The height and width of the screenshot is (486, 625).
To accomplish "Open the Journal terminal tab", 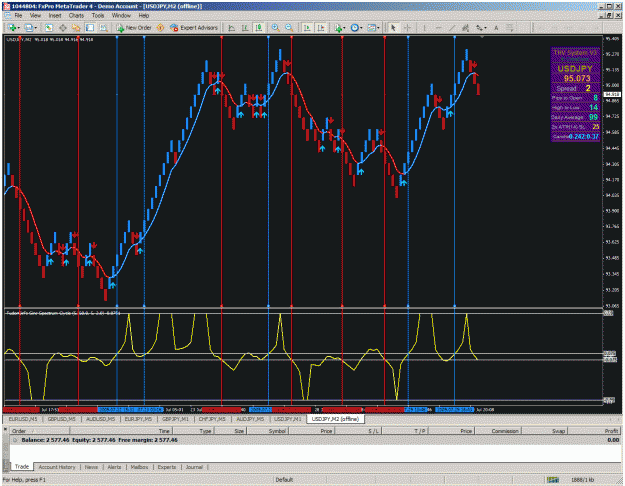I will (194, 467).
